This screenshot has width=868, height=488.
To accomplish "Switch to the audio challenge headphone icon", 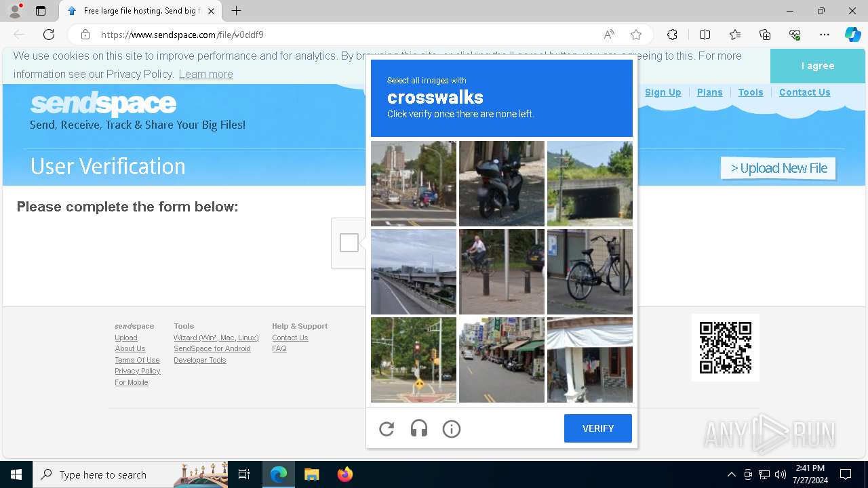I will point(419,428).
